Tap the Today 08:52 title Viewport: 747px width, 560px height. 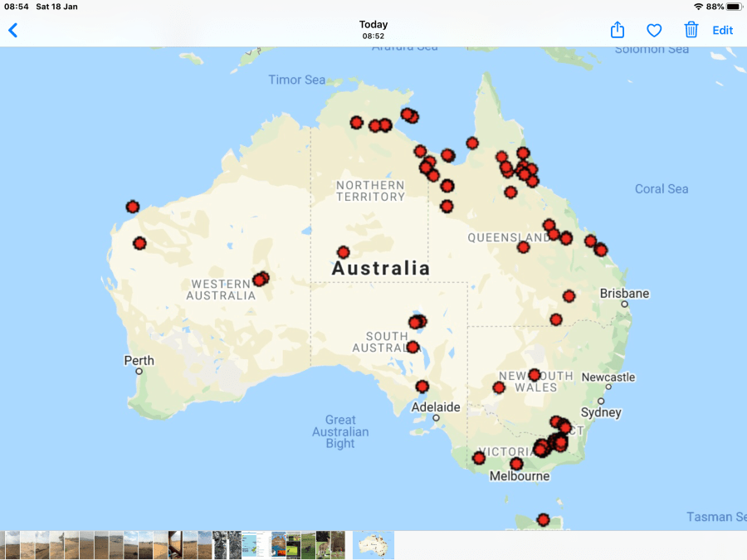373,30
